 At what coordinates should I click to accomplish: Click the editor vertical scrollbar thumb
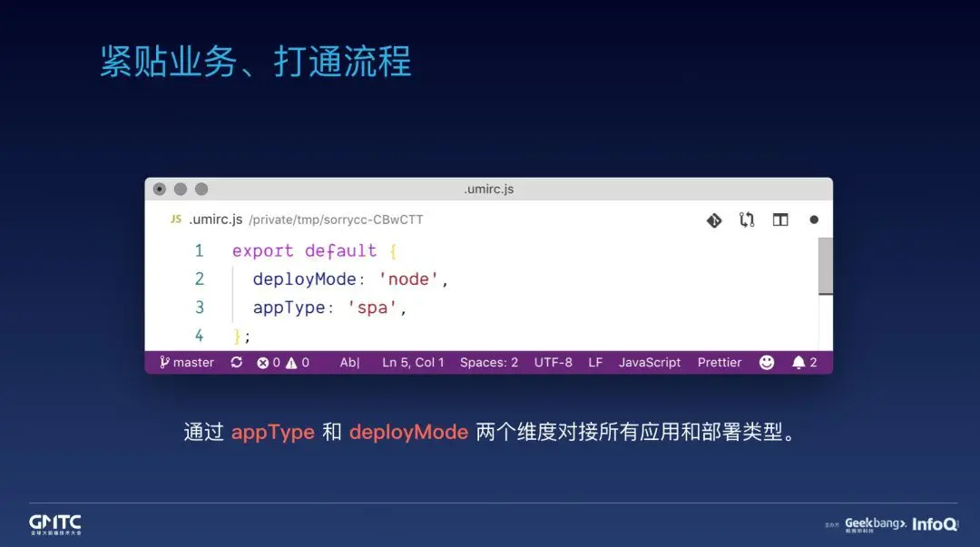pyautogui.click(x=826, y=266)
